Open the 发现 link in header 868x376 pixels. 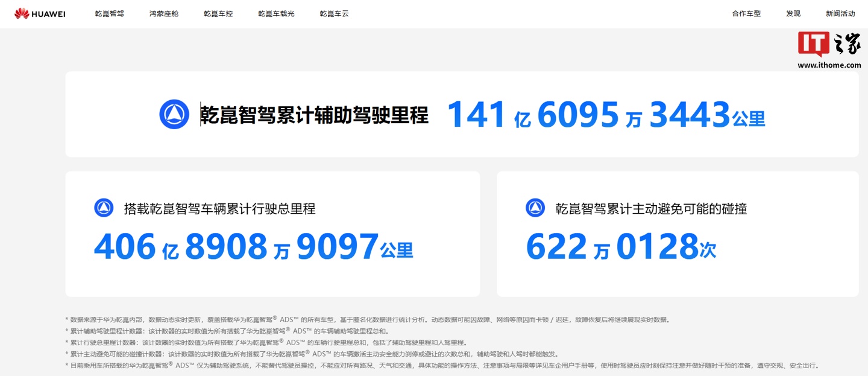tap(793, 13)
